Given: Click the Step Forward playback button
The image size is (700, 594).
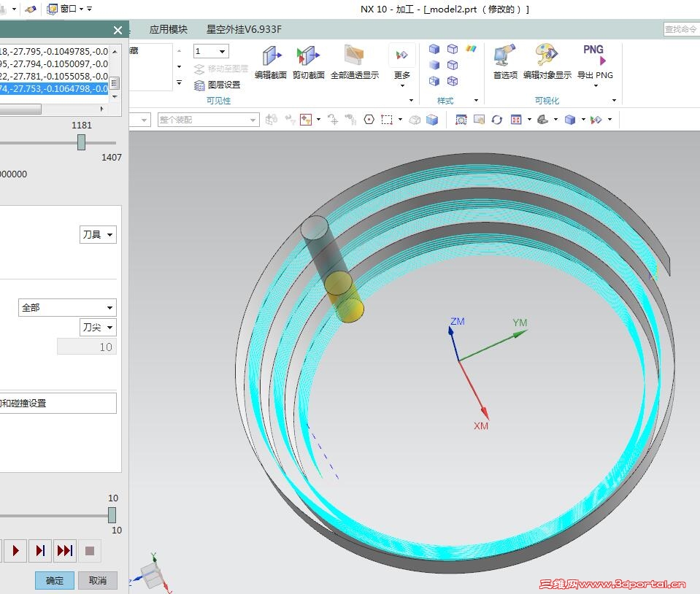Looking at the screenshot, I should [40, 550].
